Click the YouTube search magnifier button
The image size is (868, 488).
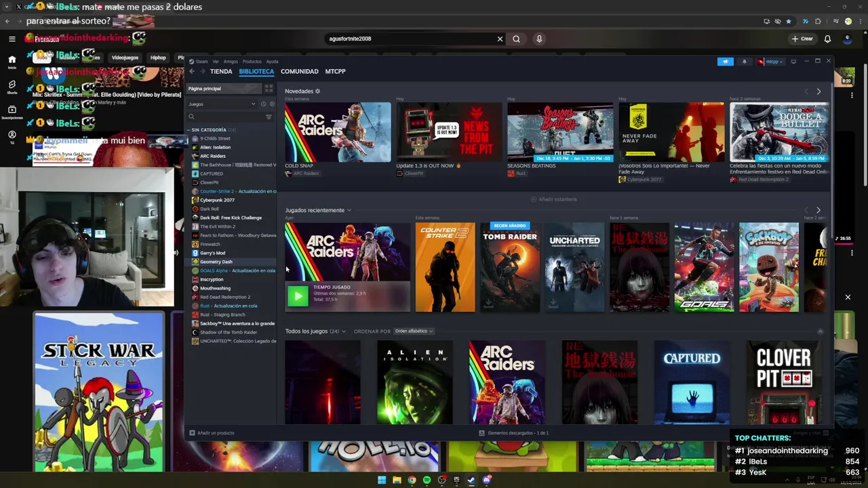(516, 39)
